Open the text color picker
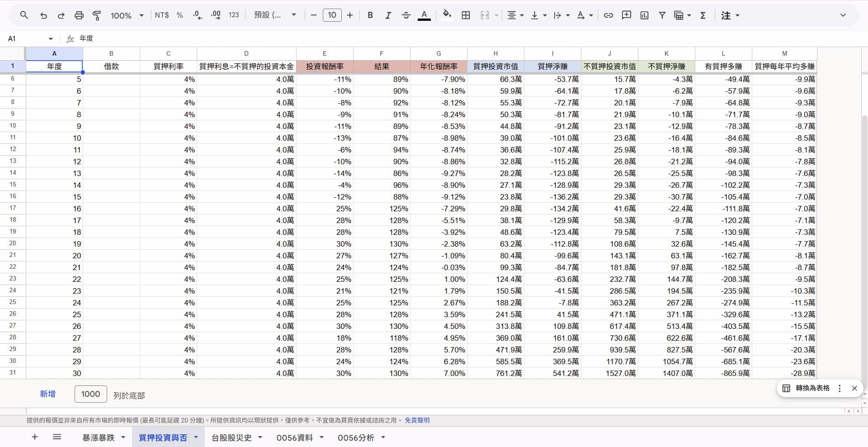 (x=424, y=15)
